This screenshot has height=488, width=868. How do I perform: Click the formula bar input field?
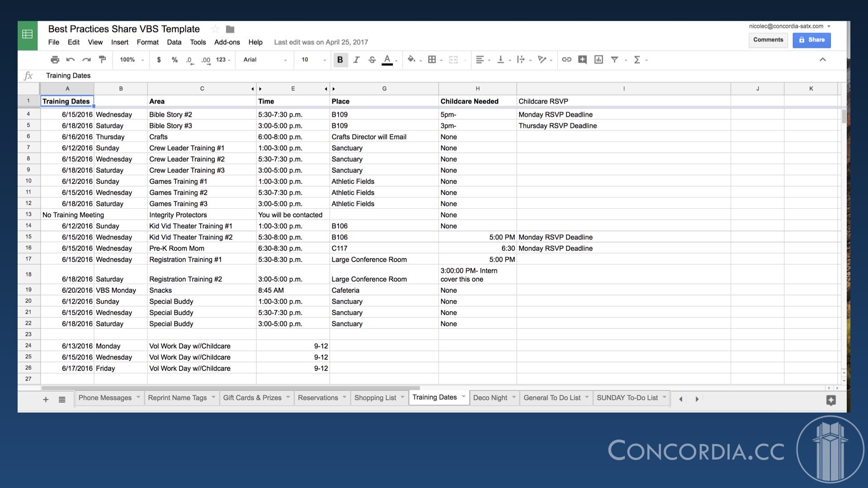(x=443, y=75)
